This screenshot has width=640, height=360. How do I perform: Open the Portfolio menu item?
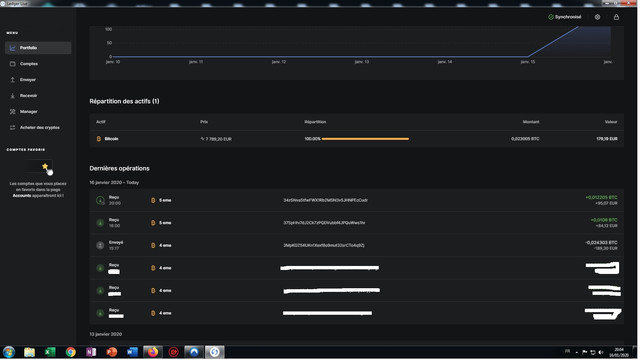click(x=38, y=48)
